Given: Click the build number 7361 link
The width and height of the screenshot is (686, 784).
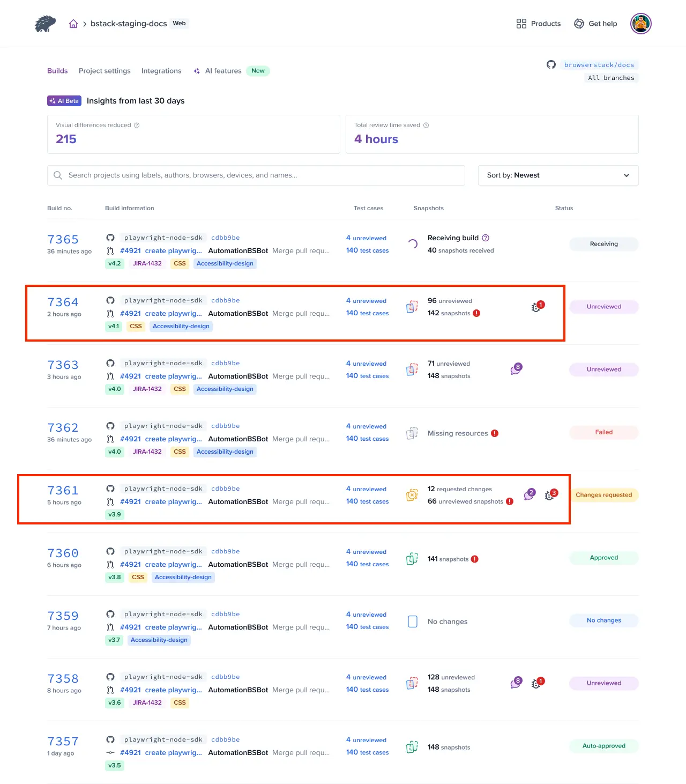Looking at the screenshot, I should [63, 490].
